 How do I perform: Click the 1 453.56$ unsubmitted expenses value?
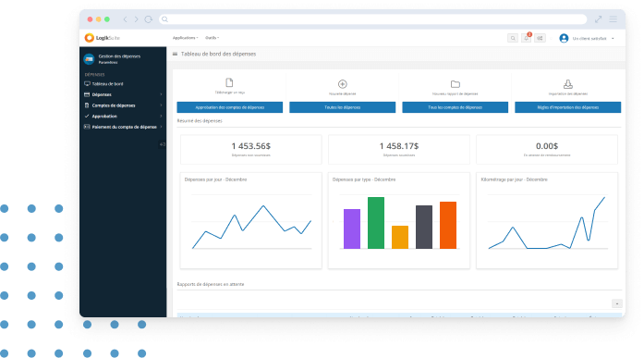pyautogui.click(x=251, y=146)
